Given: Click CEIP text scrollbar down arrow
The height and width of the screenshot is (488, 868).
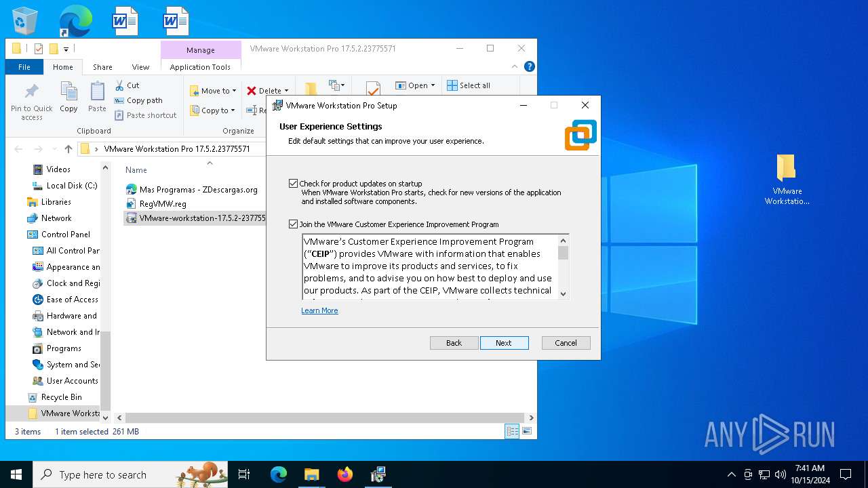Looking at the screenshot, I should 563,293.
